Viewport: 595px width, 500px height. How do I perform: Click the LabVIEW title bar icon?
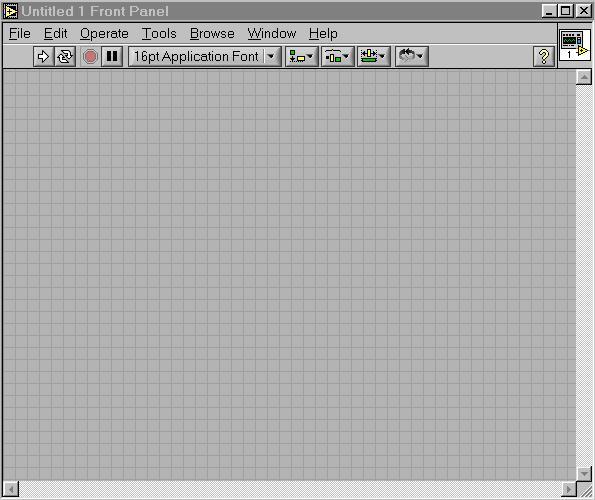pos(10,11)
